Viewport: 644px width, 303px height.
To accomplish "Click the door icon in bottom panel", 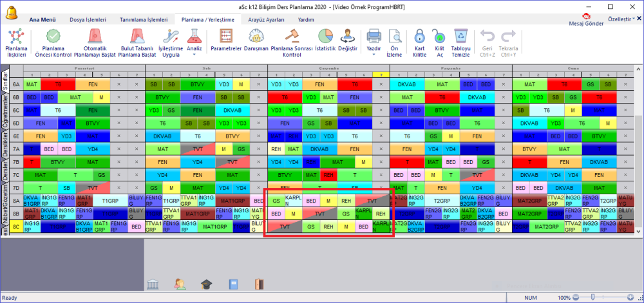I will (x=259, y=284).
